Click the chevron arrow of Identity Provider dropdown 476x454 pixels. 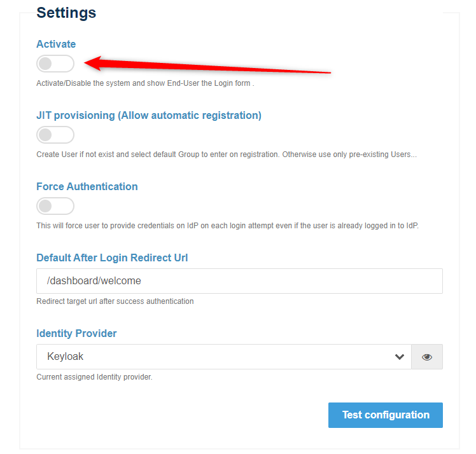click(x=400, y=357)
